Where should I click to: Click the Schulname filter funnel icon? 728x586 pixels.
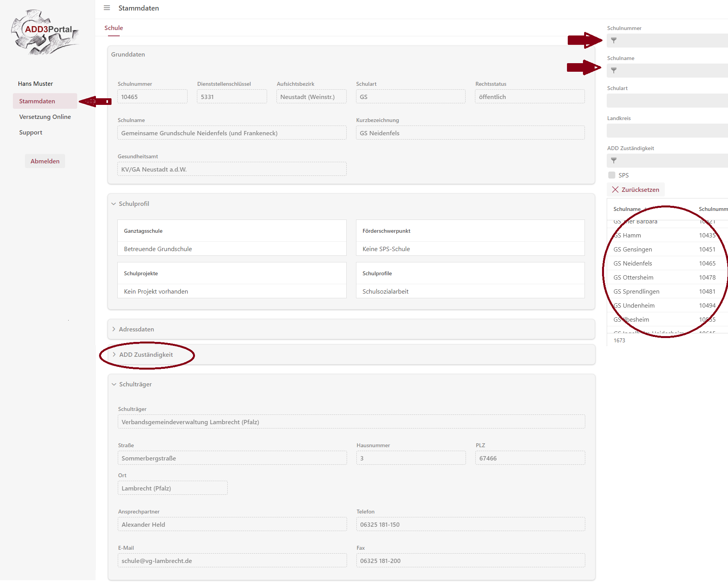(614, 71)
